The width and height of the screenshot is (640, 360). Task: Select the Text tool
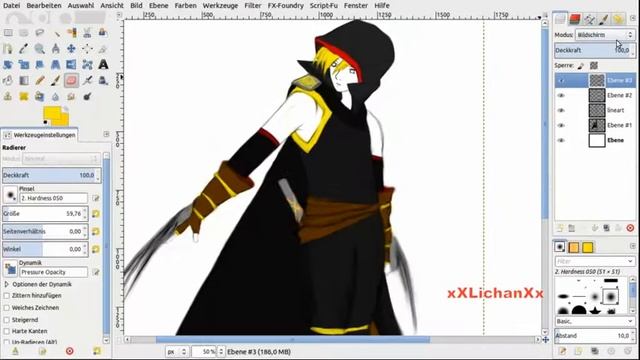pos(103,64)
